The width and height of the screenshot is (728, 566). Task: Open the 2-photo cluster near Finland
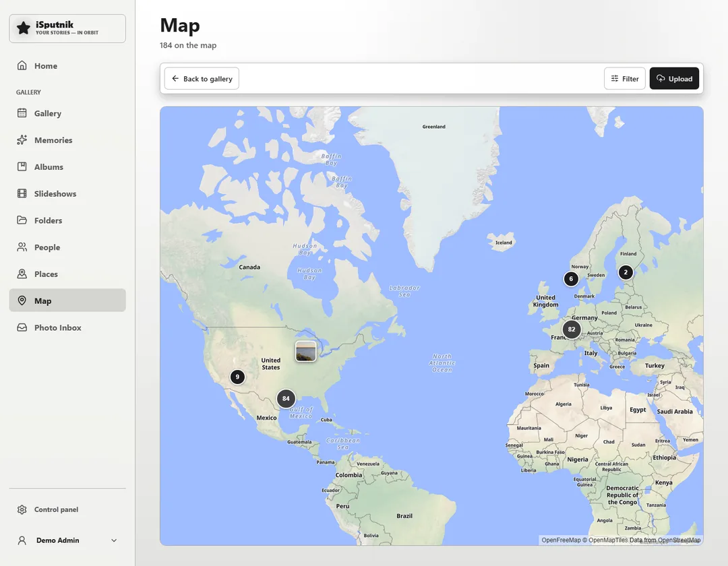point(626,272)
